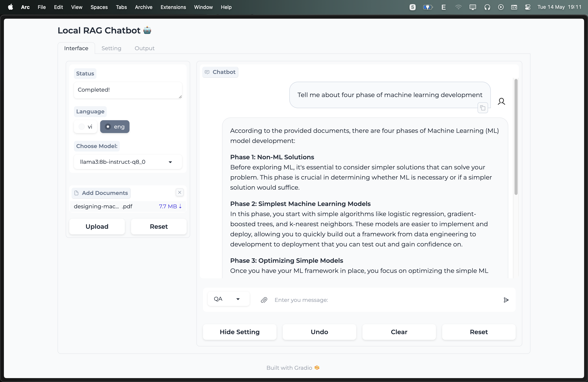
Task: Open the Extensions menu
Action: 173,7
